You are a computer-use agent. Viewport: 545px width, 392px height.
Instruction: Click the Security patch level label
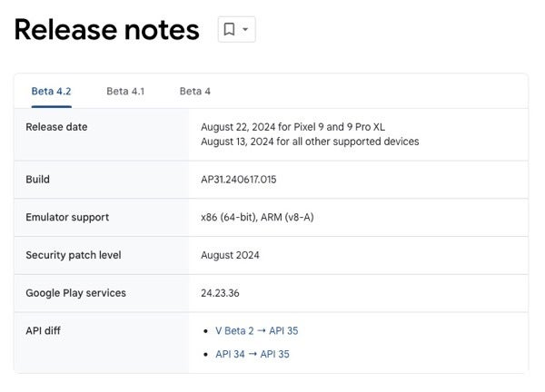(73, 255)
